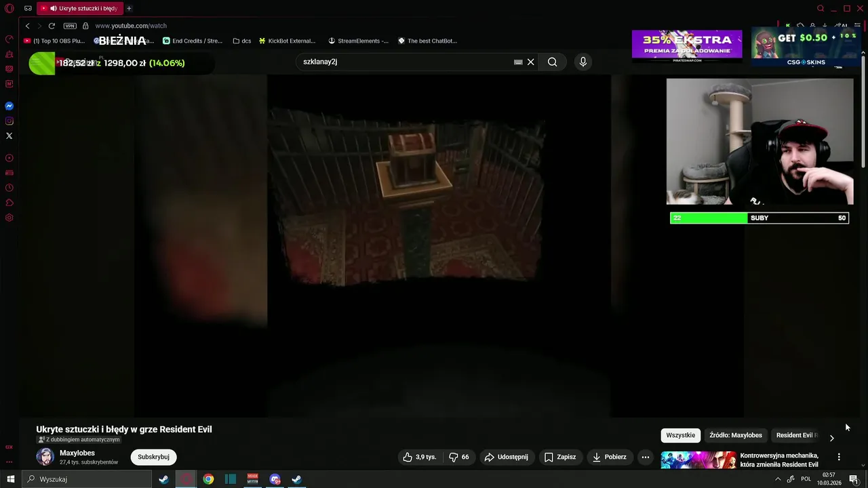Toggle the VPN badge in the address bar
This screenshot has width=868, height=488.
coord(70,26)
